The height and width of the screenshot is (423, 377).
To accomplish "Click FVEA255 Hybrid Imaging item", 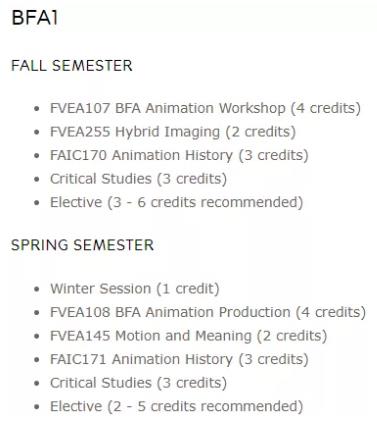I will tap(173, 132).
